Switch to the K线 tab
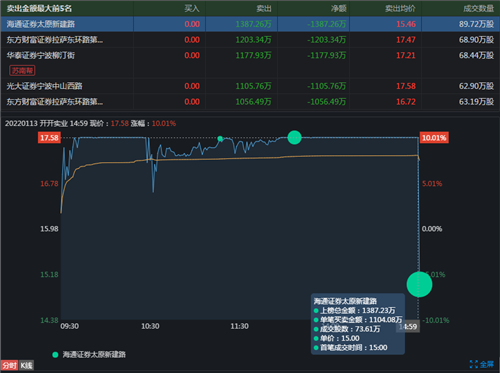Viewport: 500px width, 373px height. click(26, 365)
